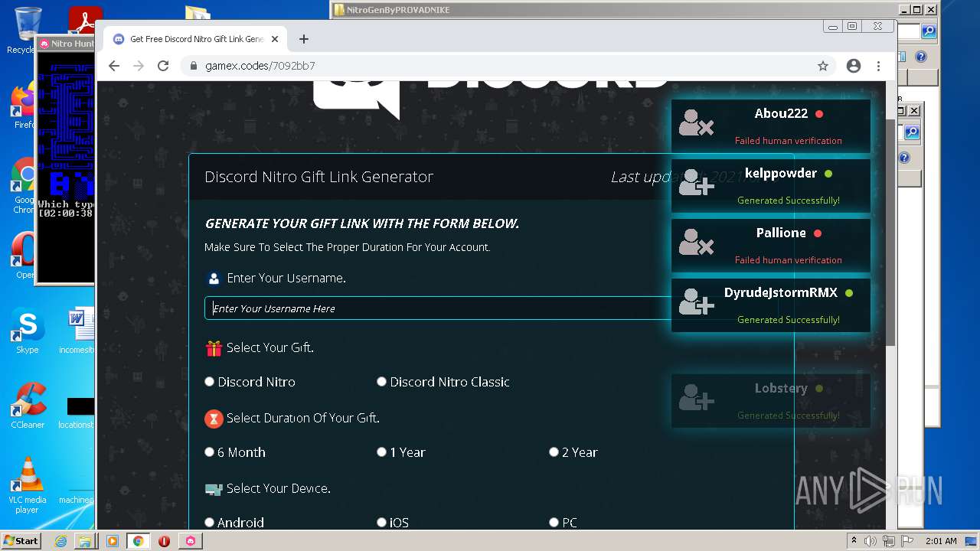Show hidden tray icons arrow
This screenshot has width=980, height=551.
coord(854,541)
